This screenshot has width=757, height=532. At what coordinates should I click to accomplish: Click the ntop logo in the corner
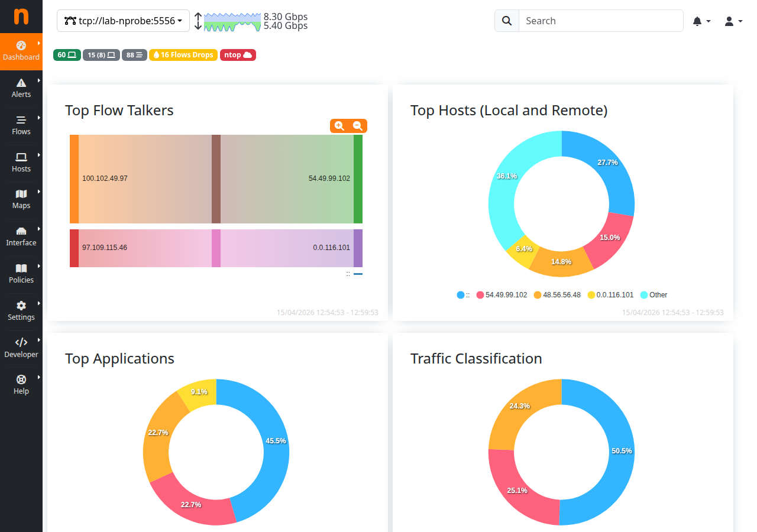[21, 17]
